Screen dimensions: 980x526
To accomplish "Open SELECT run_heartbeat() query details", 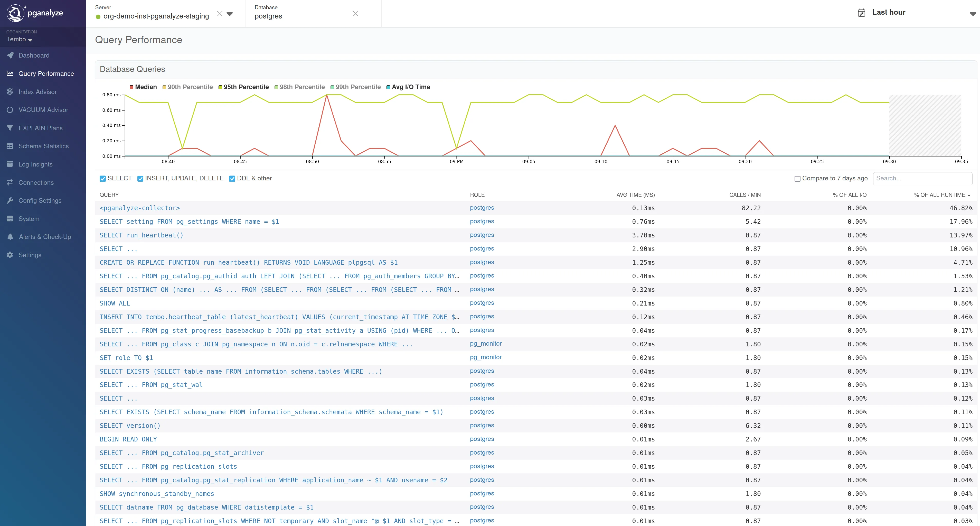I will tap(141, 235).
